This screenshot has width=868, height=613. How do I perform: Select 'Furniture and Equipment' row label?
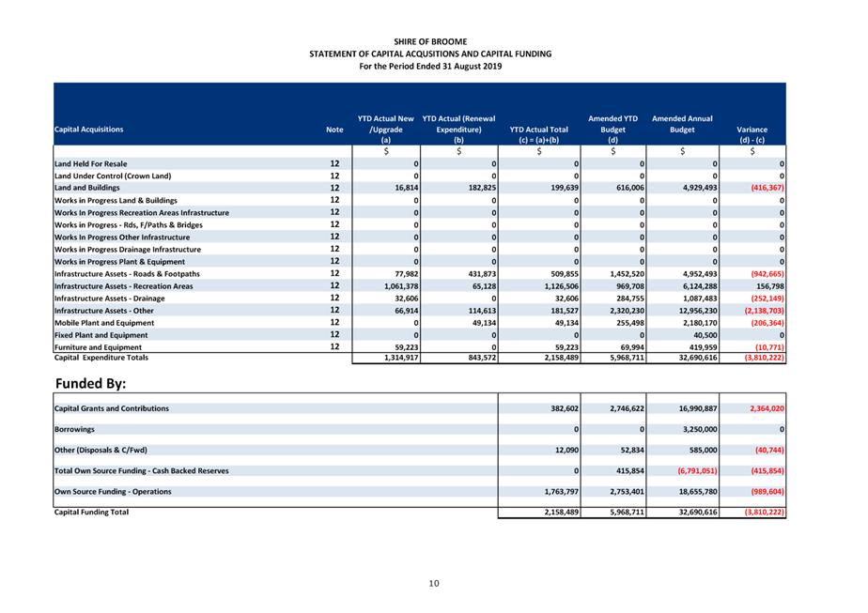pyautogui.click(x=98, y=347)
